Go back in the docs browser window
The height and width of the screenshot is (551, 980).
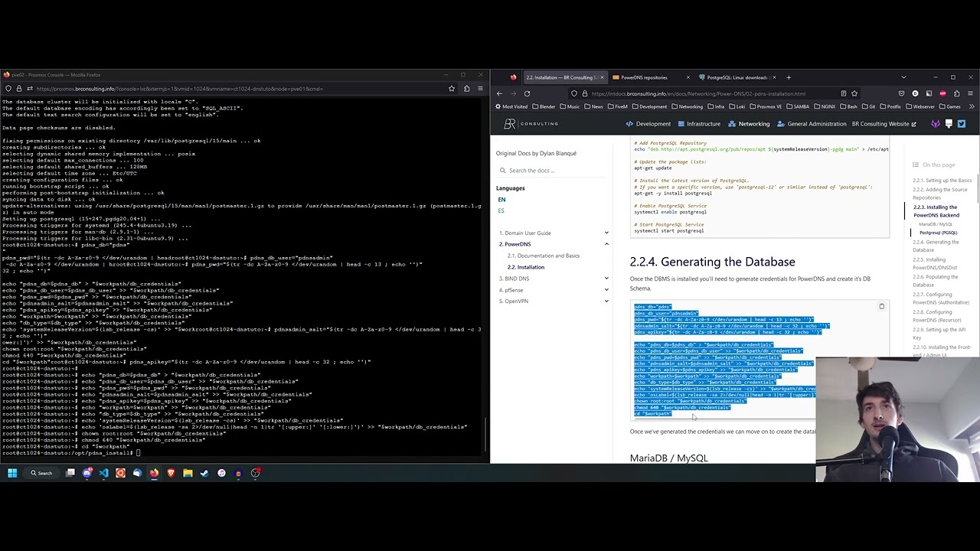click(499, 93)
